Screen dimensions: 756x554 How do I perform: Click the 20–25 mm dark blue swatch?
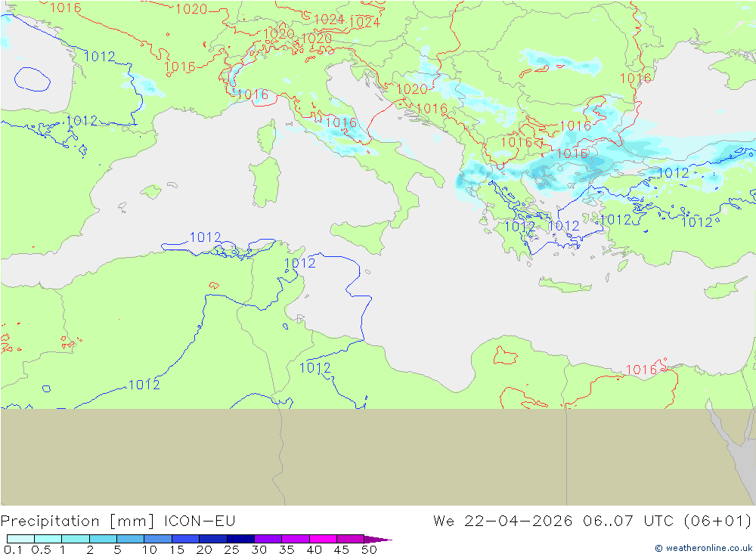(213, 539)
